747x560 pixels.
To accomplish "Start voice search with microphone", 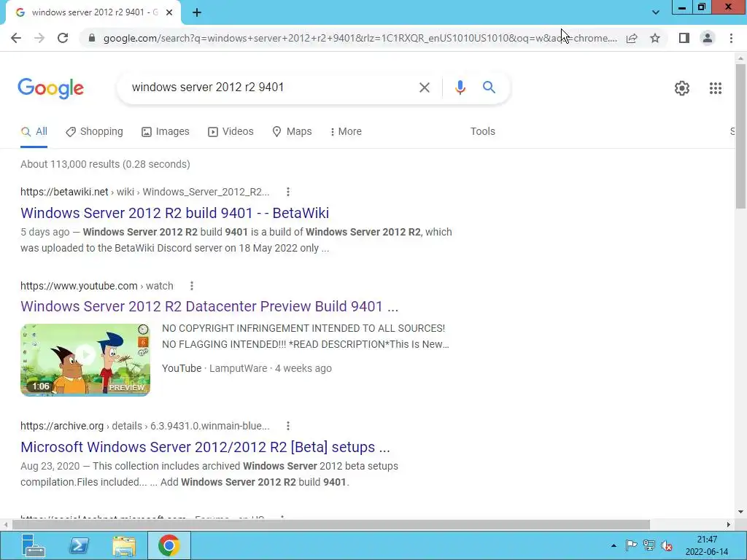I will pyautogui.click(x=460, y=87).
